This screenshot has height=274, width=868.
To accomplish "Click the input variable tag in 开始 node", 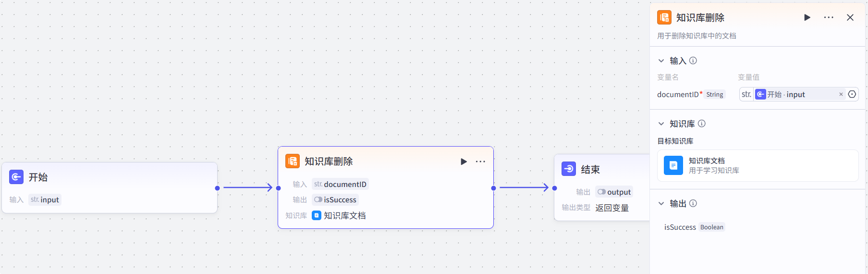I will click(45, 199).
